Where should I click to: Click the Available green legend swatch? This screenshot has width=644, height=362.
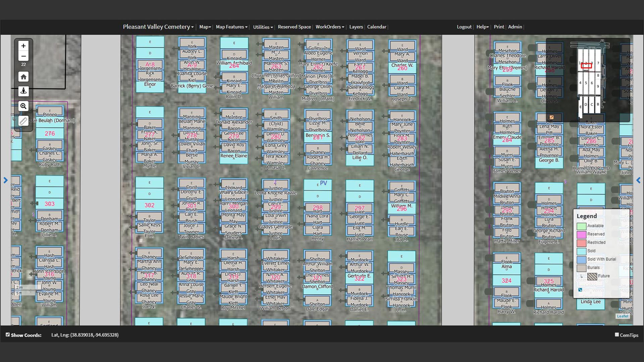581,226
